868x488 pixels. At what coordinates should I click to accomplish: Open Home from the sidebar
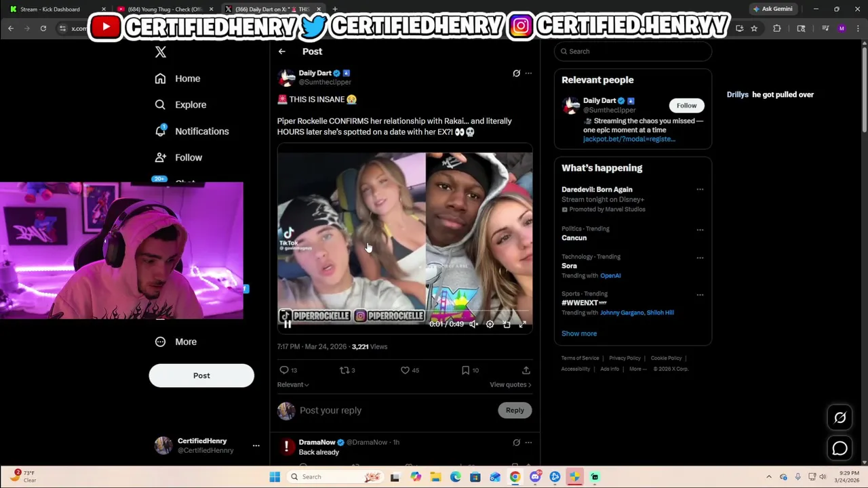click(178, 79)
